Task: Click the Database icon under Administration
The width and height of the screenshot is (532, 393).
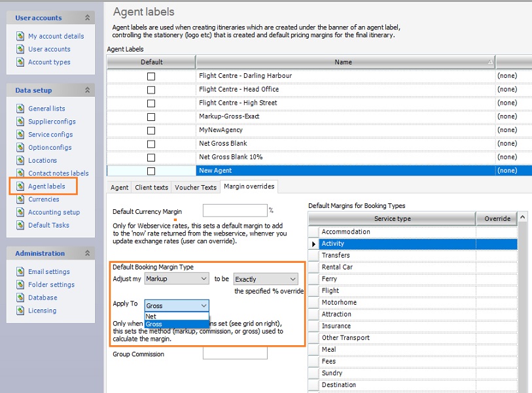Action: click(20, 298)
